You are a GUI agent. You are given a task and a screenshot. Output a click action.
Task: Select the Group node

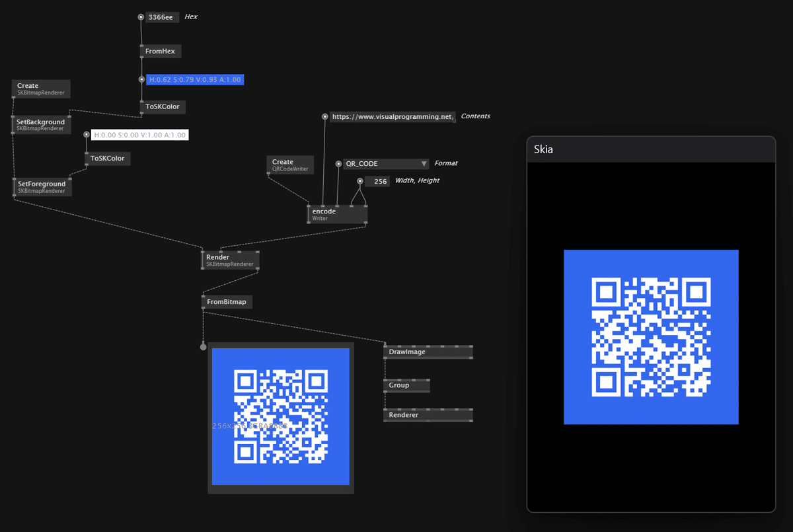(406, 385)
